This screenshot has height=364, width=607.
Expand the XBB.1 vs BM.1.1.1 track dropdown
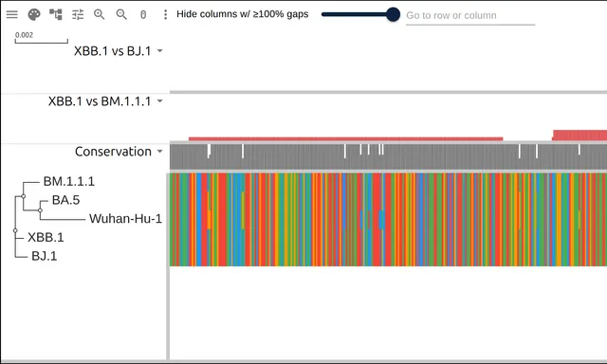click(x=160, y=101)
